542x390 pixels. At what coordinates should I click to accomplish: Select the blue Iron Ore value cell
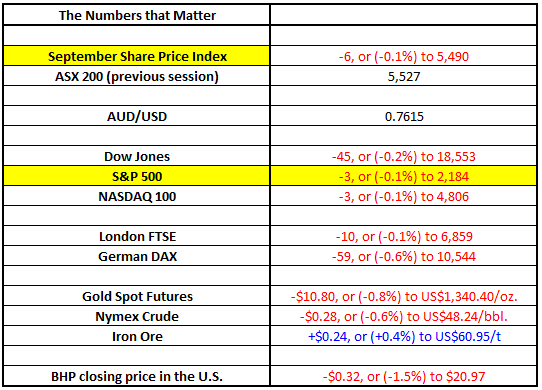point(403,336)
